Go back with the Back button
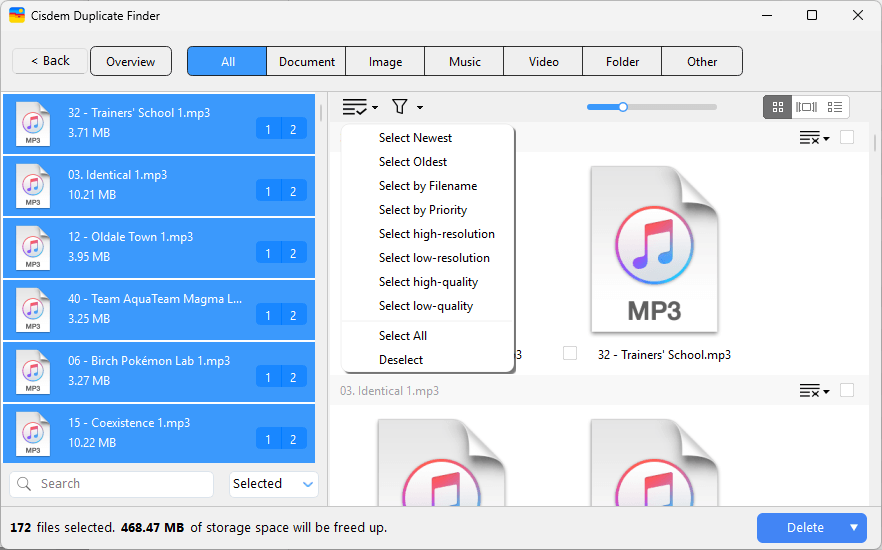 coord(50,61)
